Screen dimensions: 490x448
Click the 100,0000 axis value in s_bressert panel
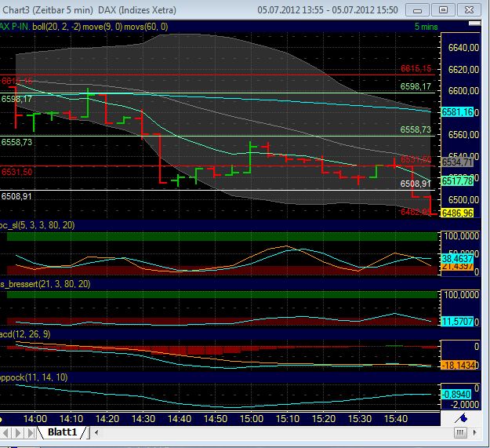(461, 295)
